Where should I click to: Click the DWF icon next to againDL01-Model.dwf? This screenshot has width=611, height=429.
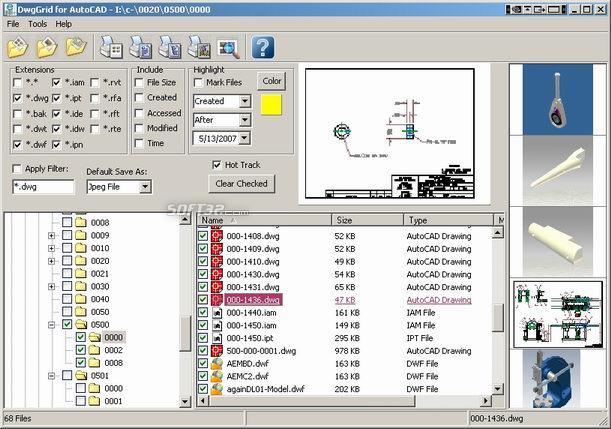(217, 389)
